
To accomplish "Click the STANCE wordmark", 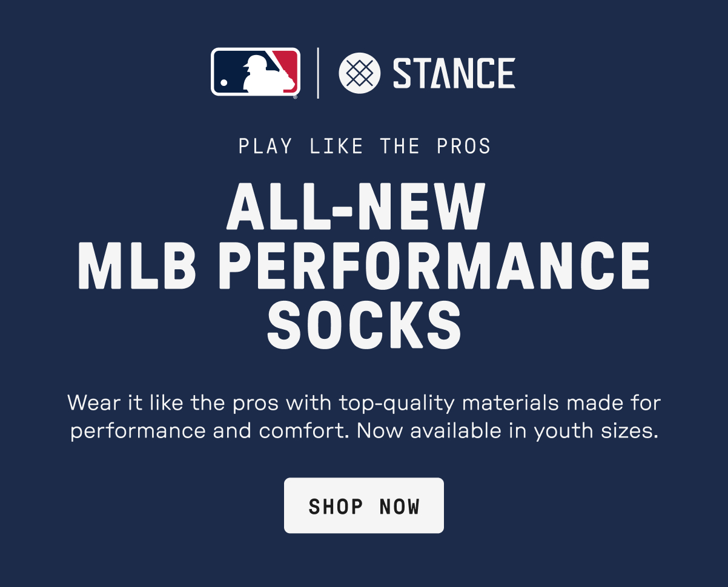I will click(454, 73).
